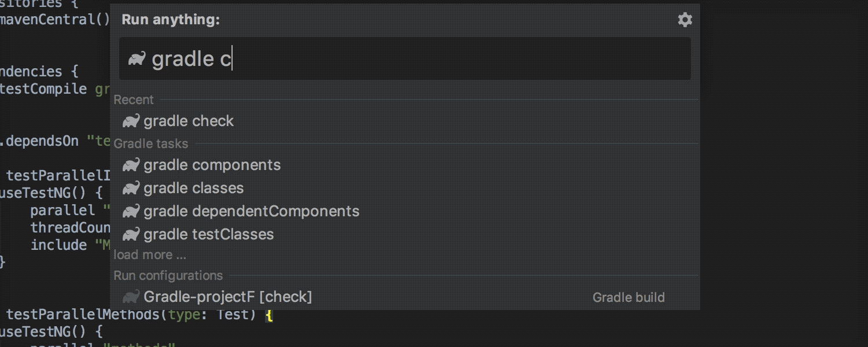Click the Gradle elephant icon in search field
The width and height of the screenshot is (868, 347).
pos(137,58)
